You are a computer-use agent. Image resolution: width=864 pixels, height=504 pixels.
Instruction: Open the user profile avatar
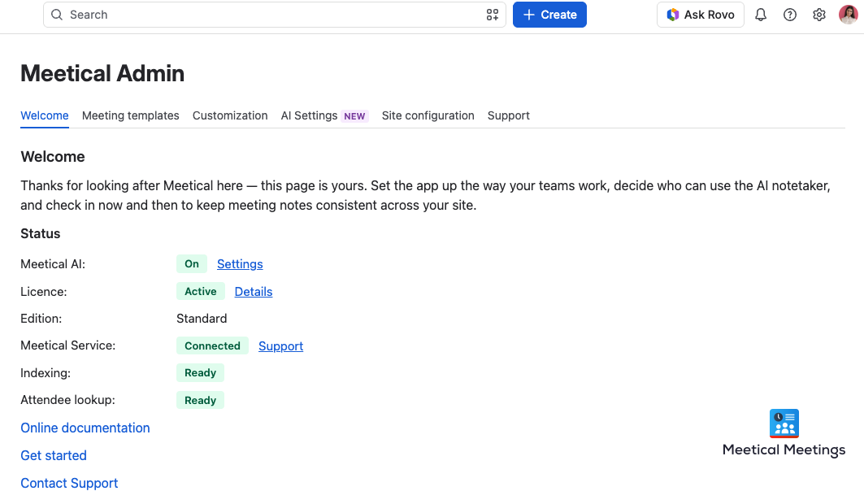[848, 15]
